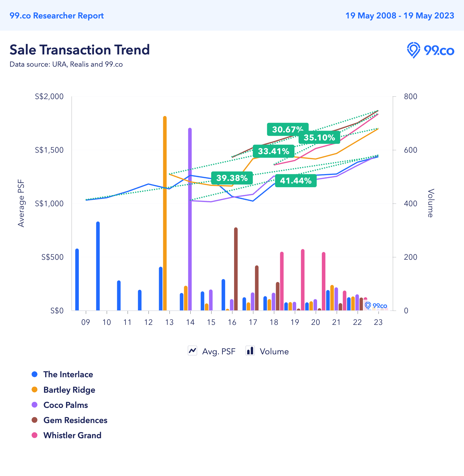Screen dimensions: 464x476
Task: Click the Data source caption text
Action: pos(66,64)
